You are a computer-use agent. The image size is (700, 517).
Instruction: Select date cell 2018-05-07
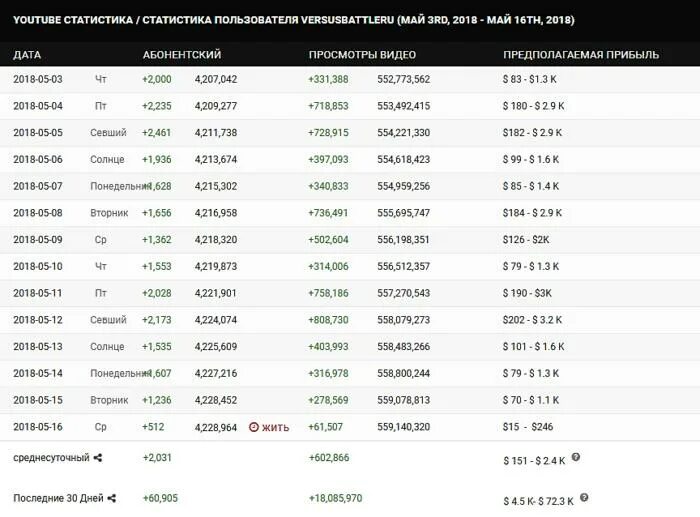coord(38,186)
